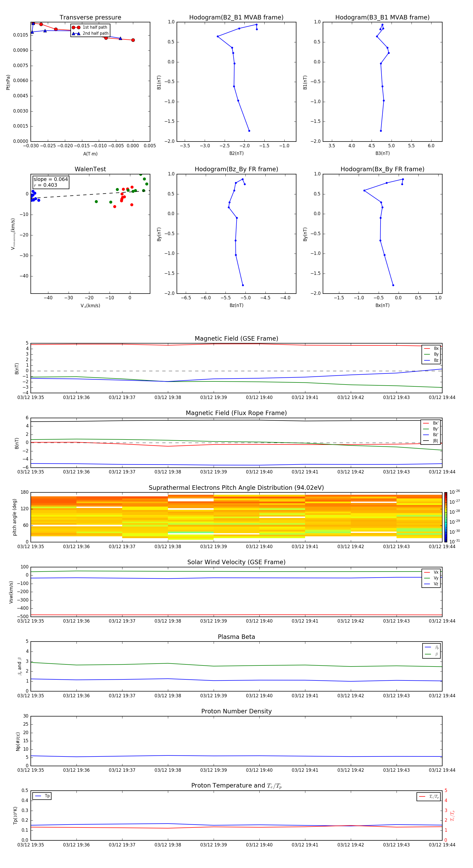Click the "Magnetic Field (Flux Rope Frame)" title
The width and height of the screenshot is (473, 868).
click(x=236, y=413)
